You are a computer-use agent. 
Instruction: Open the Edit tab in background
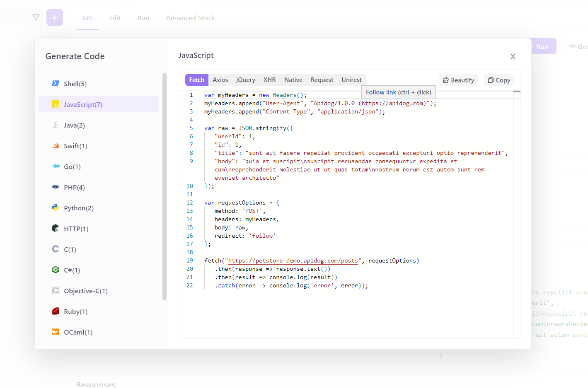[115, 18]
